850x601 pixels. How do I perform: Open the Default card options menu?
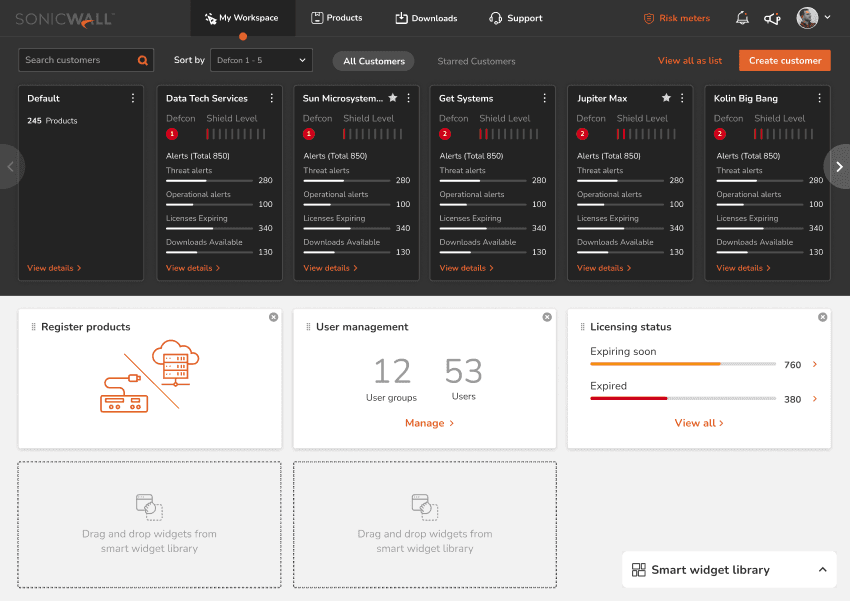(x=133, y=98)
